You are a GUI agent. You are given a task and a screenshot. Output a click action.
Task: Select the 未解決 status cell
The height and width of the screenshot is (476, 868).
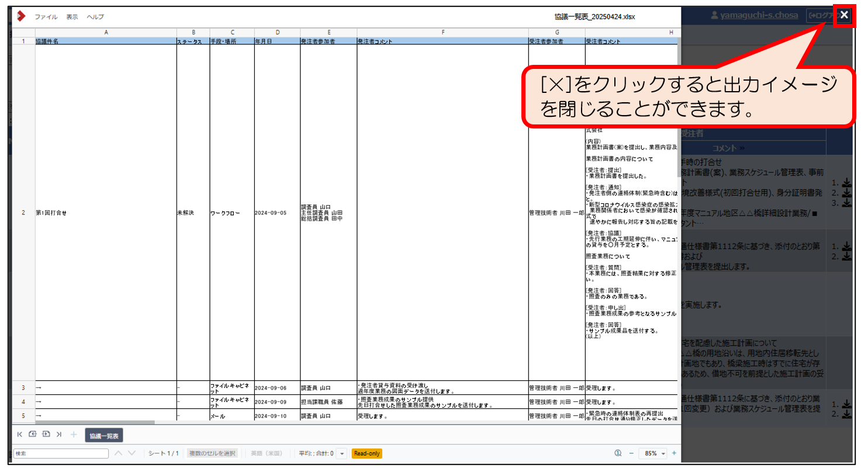(193, 213)
